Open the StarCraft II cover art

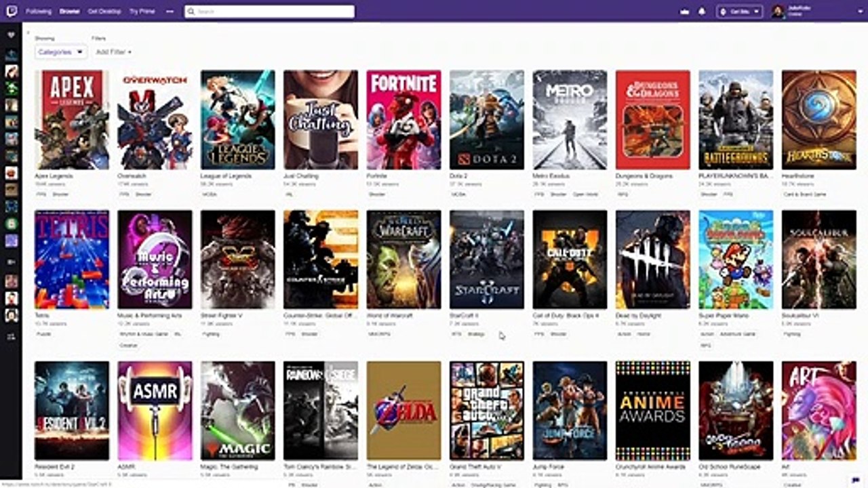(x=487, y=260)
